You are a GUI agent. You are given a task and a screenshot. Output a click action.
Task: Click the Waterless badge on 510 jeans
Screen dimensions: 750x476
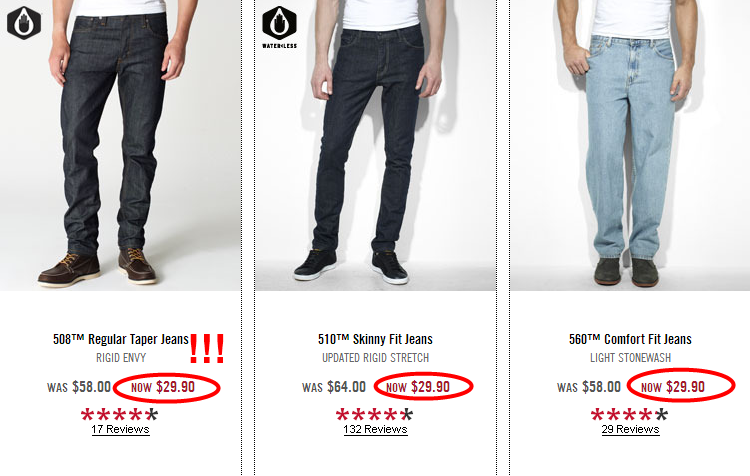pyautogui.click(x=279, y=27)
